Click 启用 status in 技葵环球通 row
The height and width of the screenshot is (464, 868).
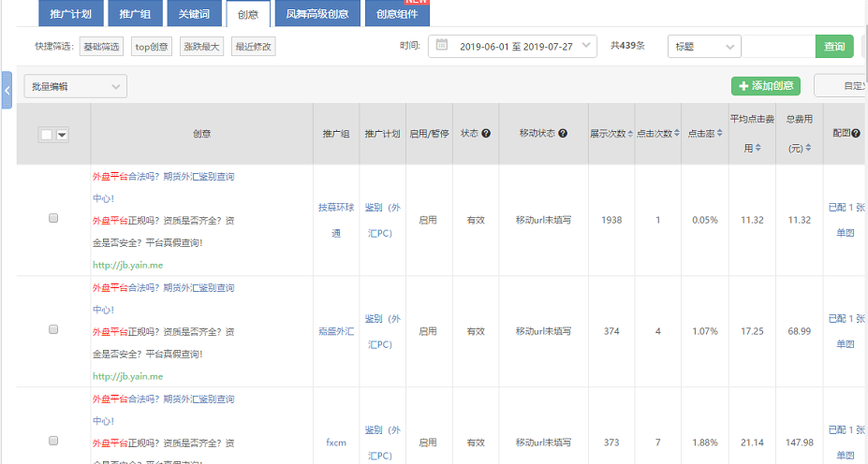coord(428,220)
